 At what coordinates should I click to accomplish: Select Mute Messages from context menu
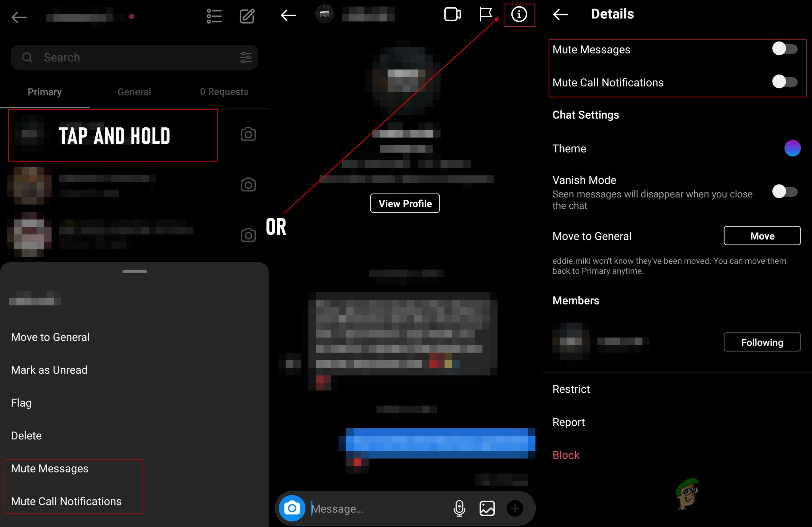[49, 468]
